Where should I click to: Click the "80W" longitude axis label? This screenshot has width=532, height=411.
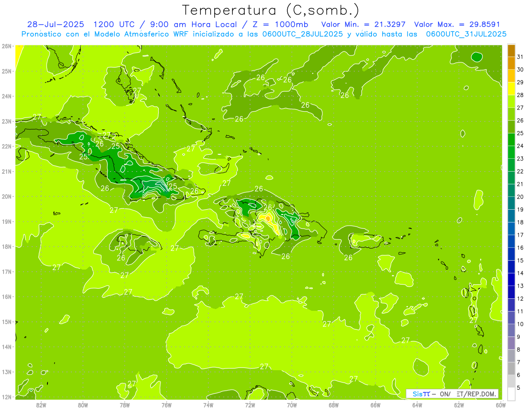(82, 405)
